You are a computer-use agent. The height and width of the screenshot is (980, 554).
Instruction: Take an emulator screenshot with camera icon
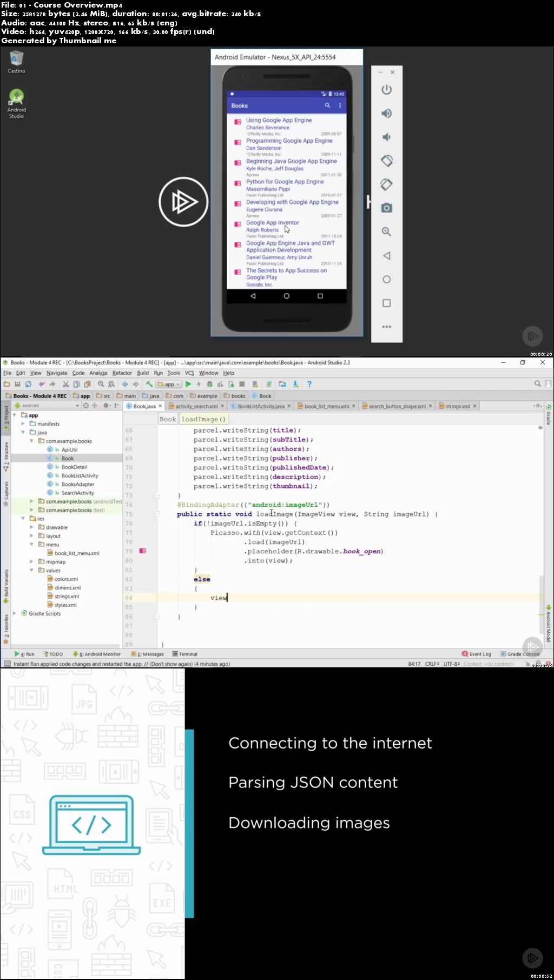coord(386,208)
